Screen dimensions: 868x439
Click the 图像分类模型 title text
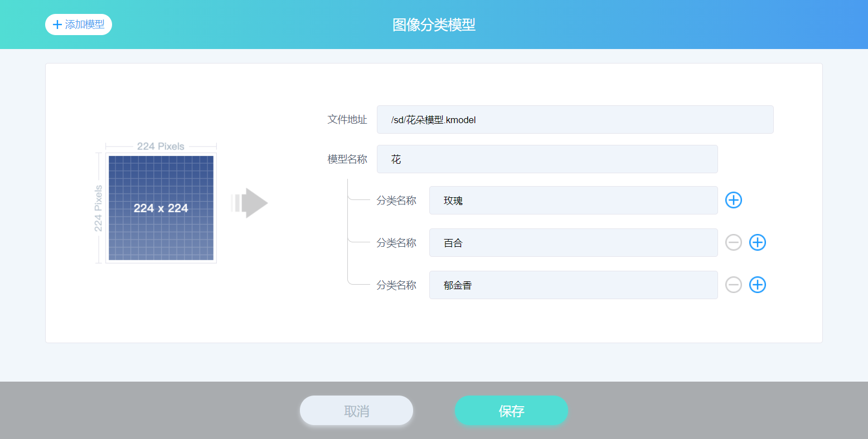(x=434, y=25)
